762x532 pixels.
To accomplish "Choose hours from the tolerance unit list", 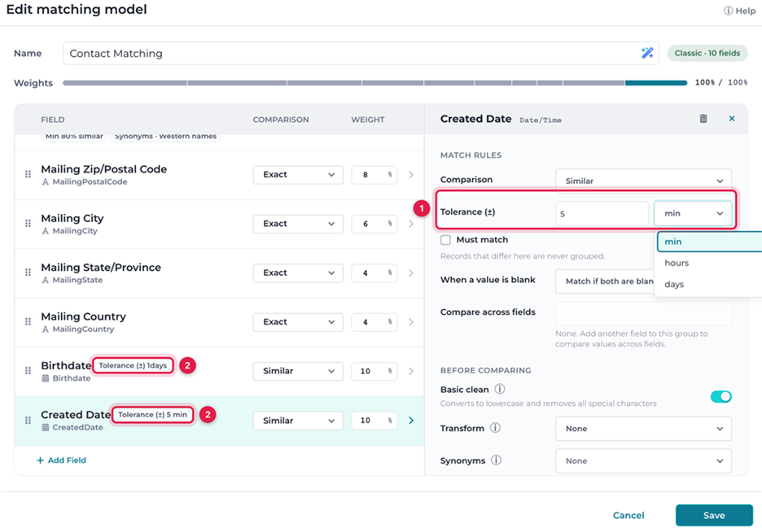I will [x=710, y=263].
